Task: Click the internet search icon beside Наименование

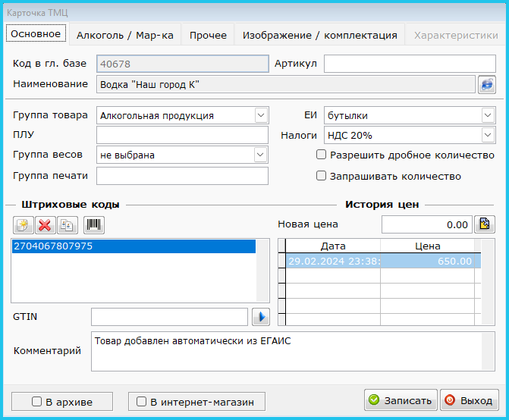Action: [x=486, y=85]
